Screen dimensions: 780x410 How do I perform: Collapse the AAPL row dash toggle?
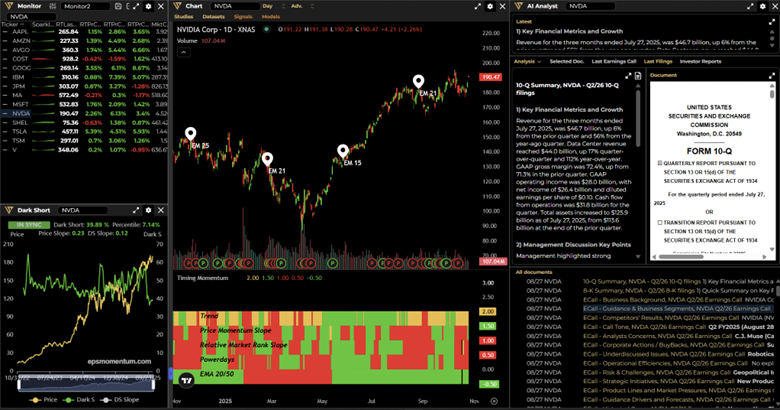[5, 32]
